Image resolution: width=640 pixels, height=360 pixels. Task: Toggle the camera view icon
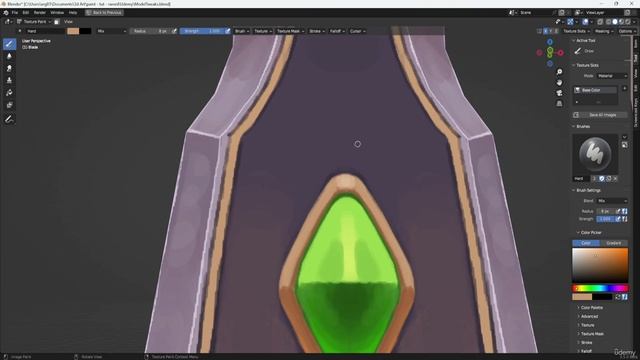pos(559,93)
